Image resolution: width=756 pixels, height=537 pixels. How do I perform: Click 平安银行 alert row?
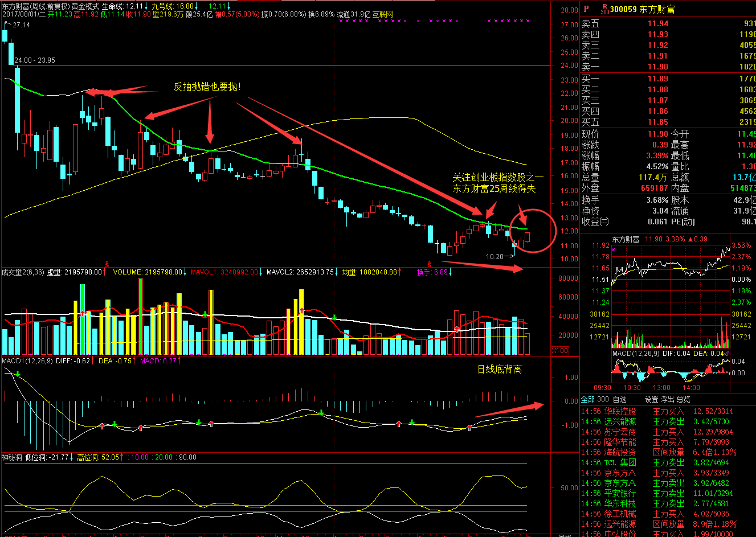pos(668,493)
